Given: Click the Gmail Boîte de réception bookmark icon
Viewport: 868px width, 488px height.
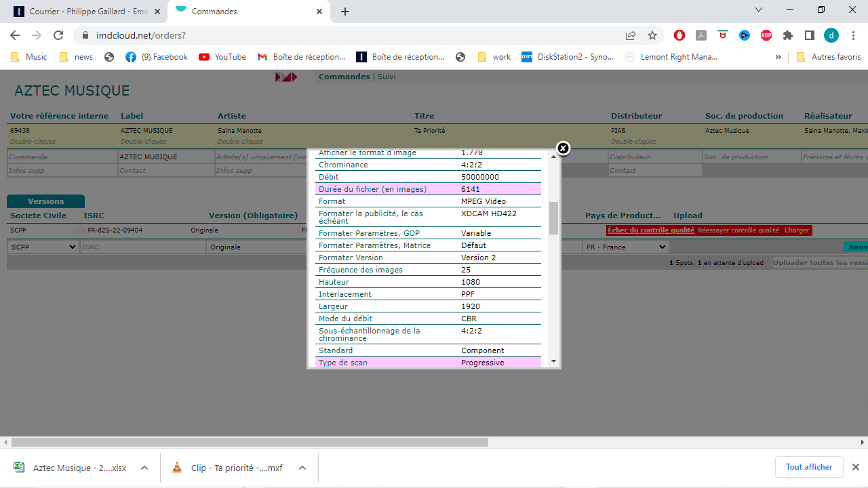Looking at the screenshot, I should (262, 57).
